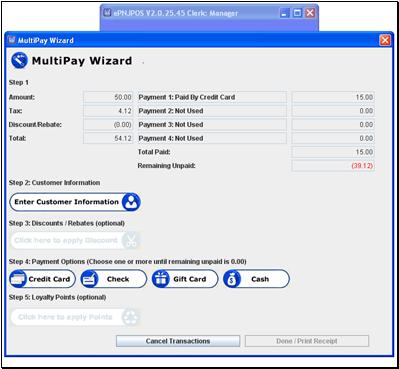Select Done / Print Receipt button
Screen dimensions: 399x369
(307, 341)
